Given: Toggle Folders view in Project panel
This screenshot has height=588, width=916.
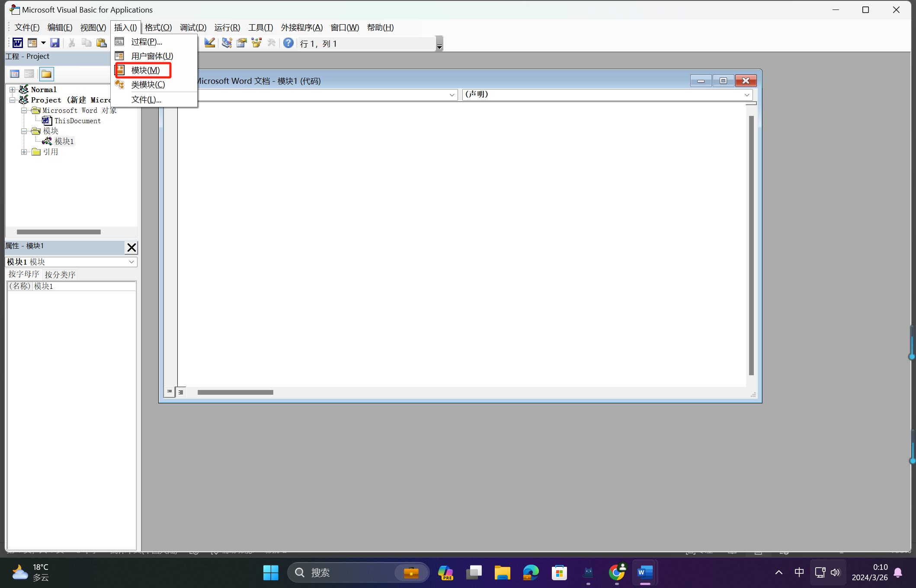Looking at the screenshot, I should (46, 74).
